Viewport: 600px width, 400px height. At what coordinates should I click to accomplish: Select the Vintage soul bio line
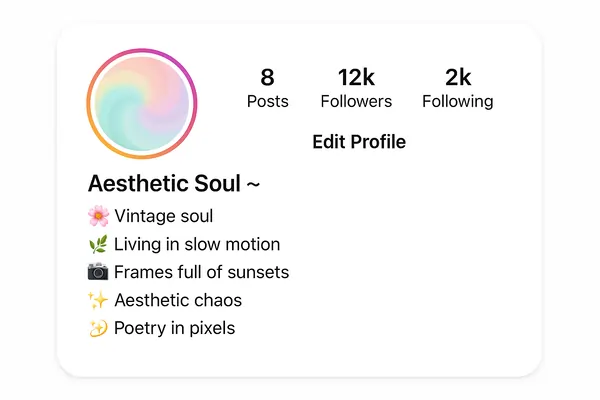tap(163, 216)
